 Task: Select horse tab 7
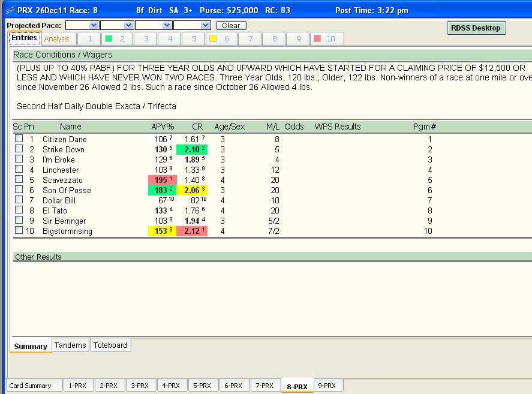250,39
